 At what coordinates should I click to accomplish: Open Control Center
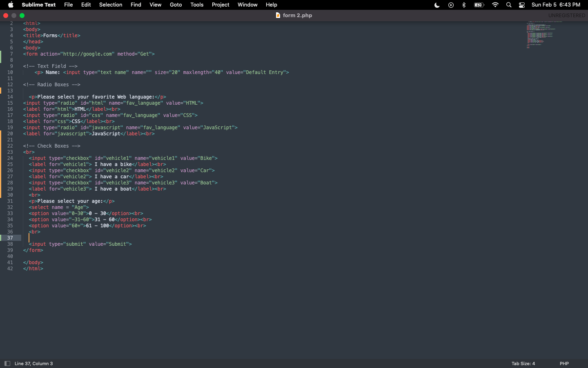pos(522,5)
